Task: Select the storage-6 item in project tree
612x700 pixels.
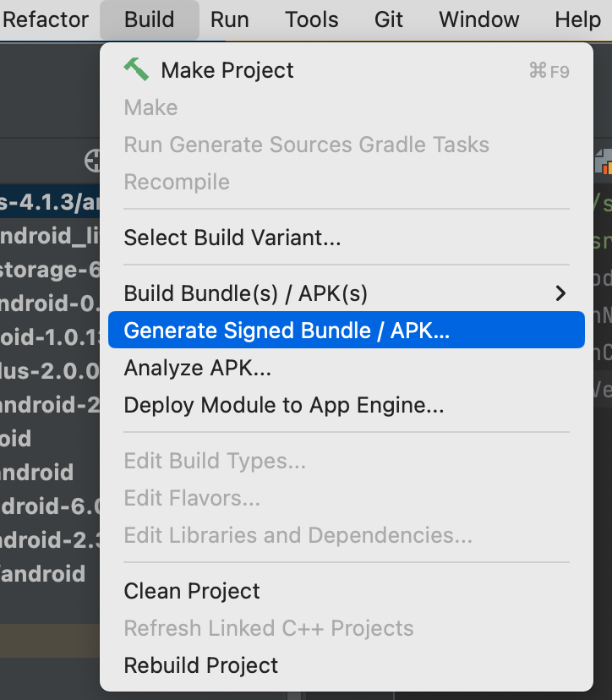Action: [x=49, y=270]
